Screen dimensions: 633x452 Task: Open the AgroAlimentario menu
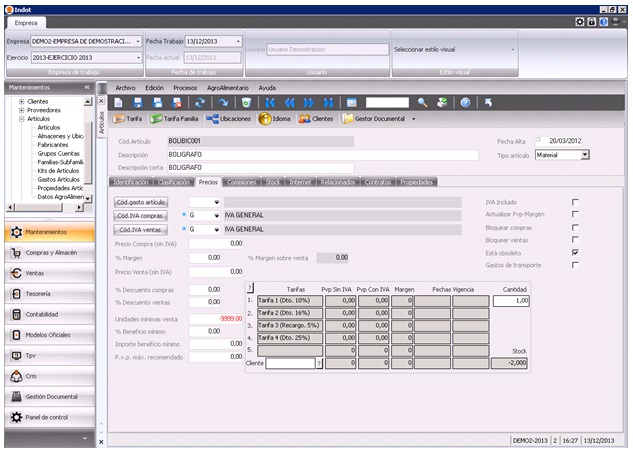(x=228, y=87)
